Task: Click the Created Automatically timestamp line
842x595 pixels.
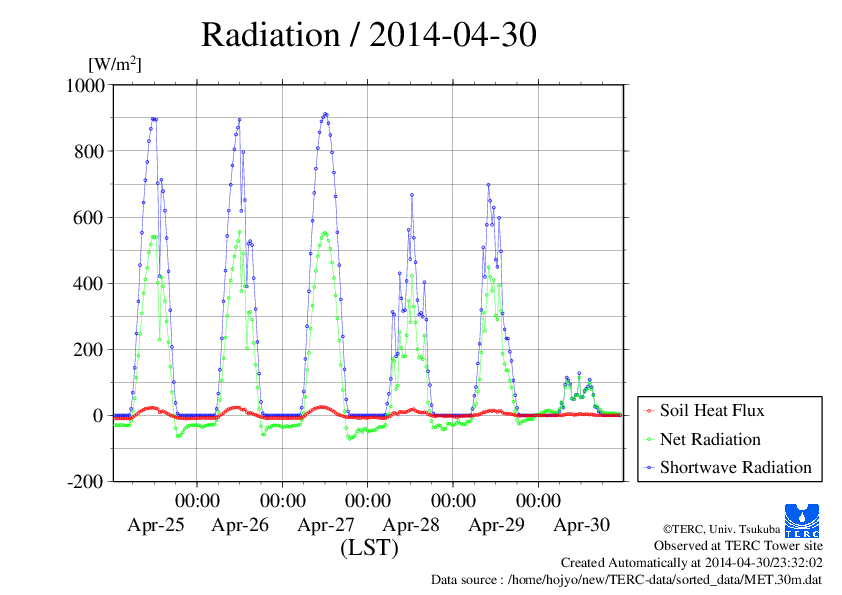Action: (x=692, y=563)
